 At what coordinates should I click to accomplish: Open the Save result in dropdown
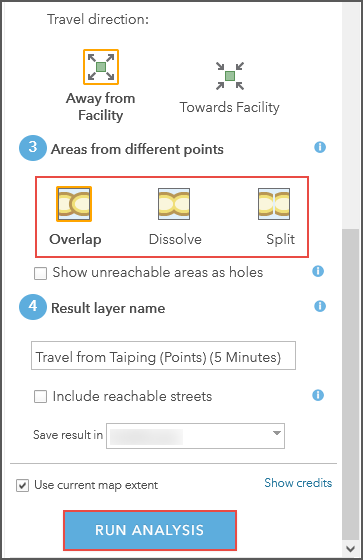tap(195, 436)
